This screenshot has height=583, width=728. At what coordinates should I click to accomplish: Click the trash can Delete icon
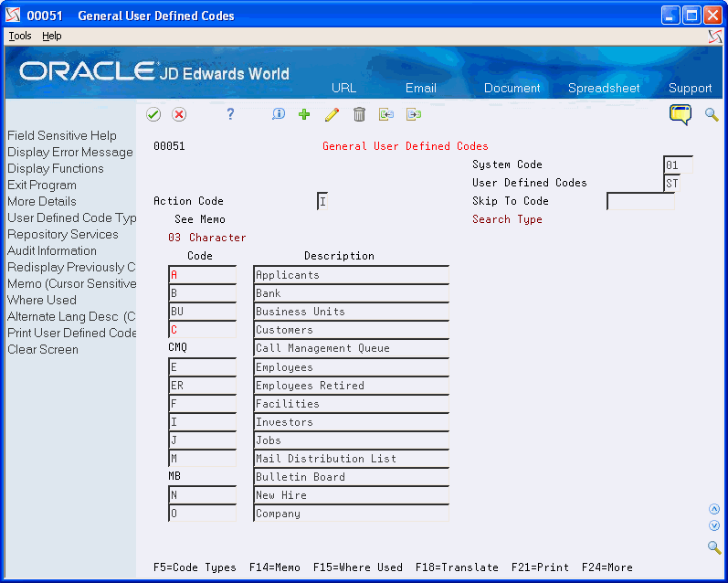[x=359, y=114]
